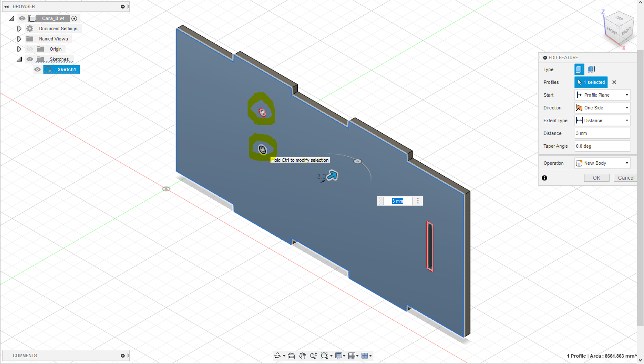Image resolution: width=644 pixels, height=364 pixels.
Task: Click the taper angle manipulator handle
Action: pyautogui.click(x=358, y=161)
